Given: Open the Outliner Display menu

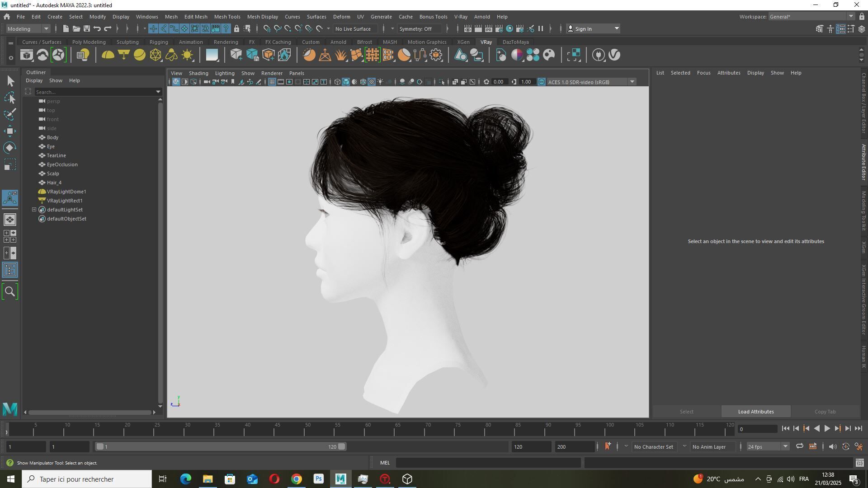Looking at the screenshot, I should point(34,80).
